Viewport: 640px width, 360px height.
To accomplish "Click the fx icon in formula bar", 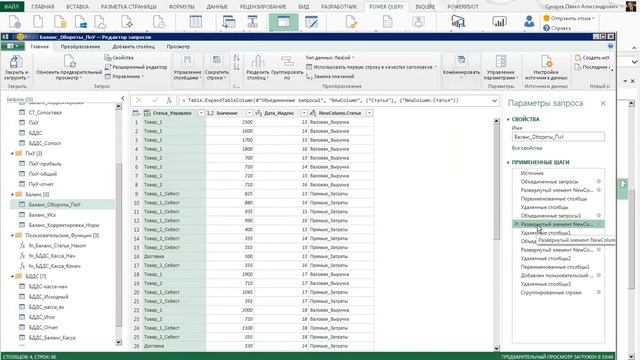I will pos(169,100).
